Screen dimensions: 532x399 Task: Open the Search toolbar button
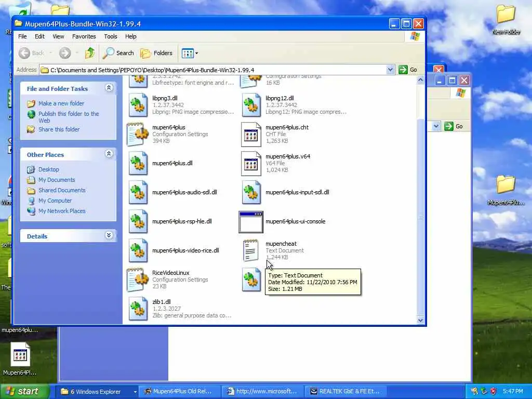118,53
